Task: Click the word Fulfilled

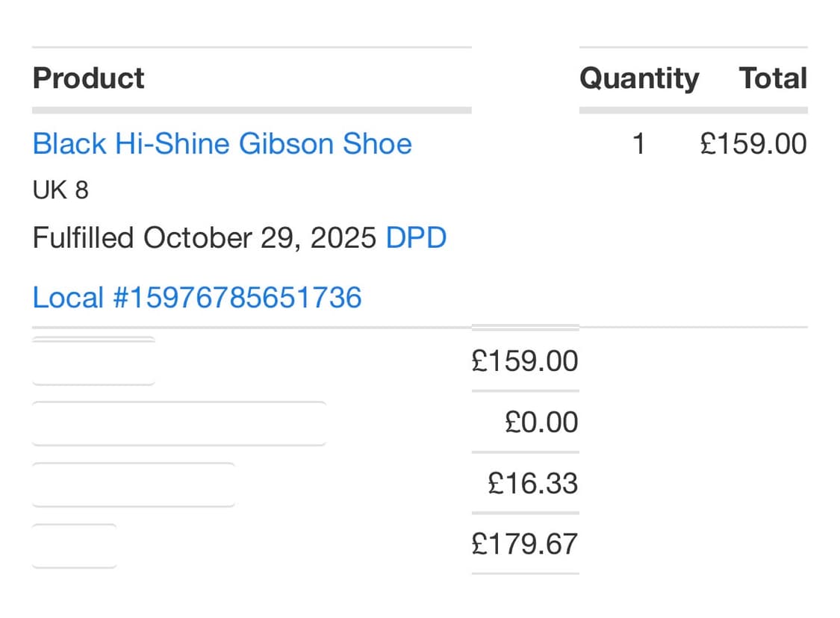Action: pos(83,238)
